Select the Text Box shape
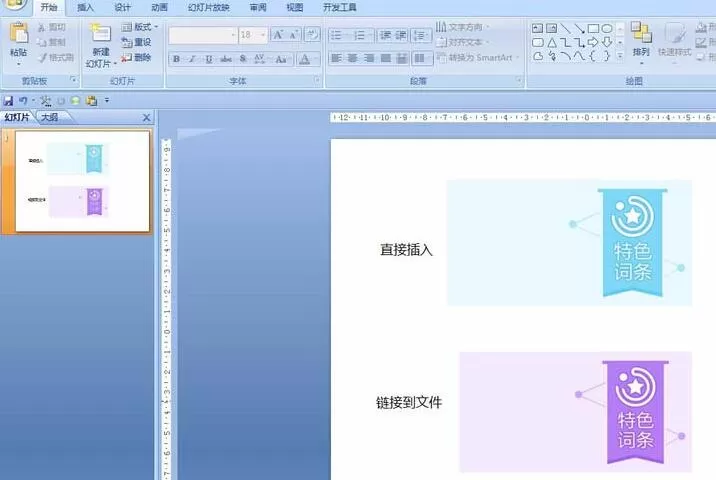This screenshot has height=480, width=716. tap(537, 28)
